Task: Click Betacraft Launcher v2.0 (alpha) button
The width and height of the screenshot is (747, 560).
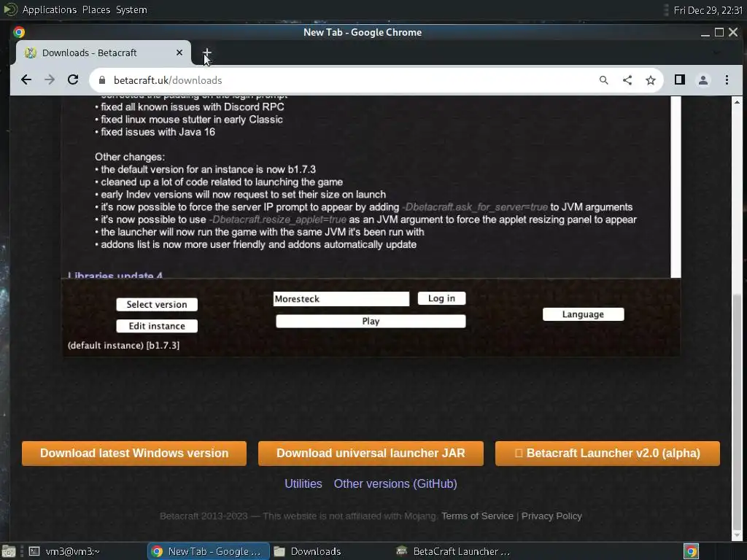Action: (x=608, y=453)
